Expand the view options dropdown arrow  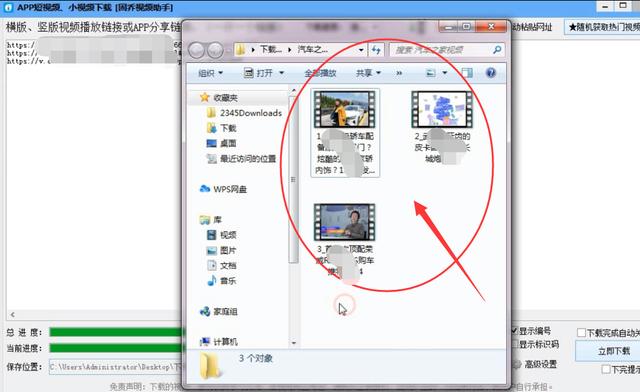coord(445,73)
